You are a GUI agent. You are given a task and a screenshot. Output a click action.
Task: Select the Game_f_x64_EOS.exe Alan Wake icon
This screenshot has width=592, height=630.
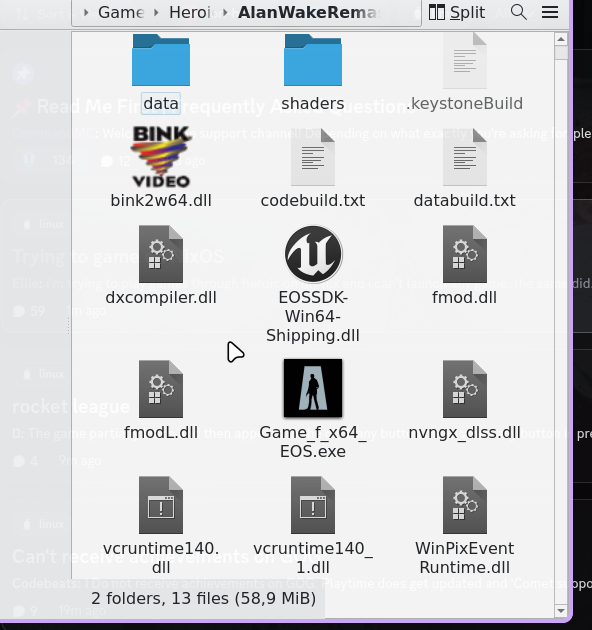[x=313, y=388]
